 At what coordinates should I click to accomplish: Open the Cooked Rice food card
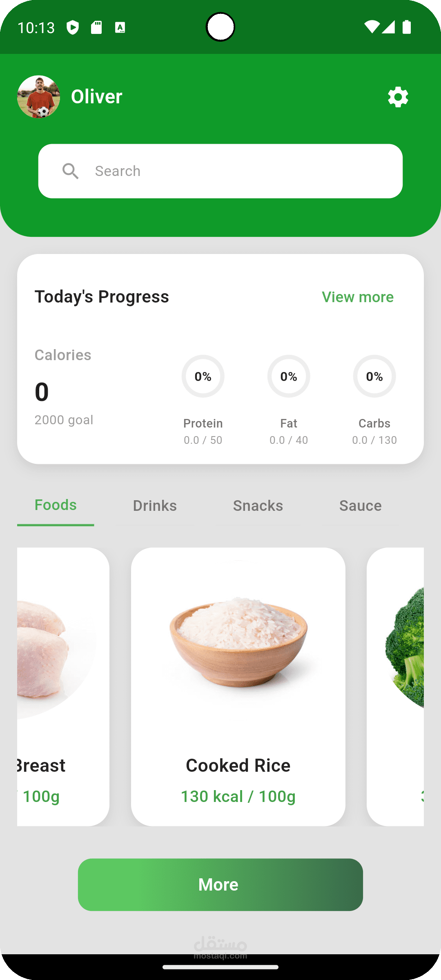[x=238, y=686]
